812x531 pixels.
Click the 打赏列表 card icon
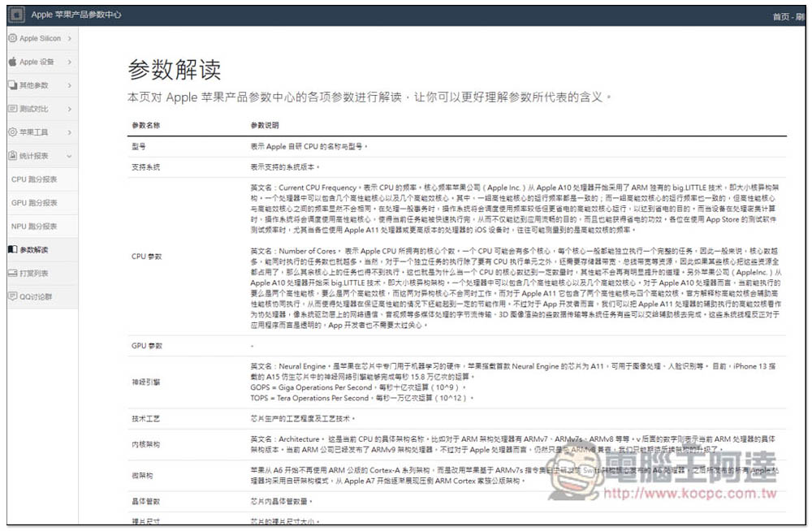tap(13, 273)
